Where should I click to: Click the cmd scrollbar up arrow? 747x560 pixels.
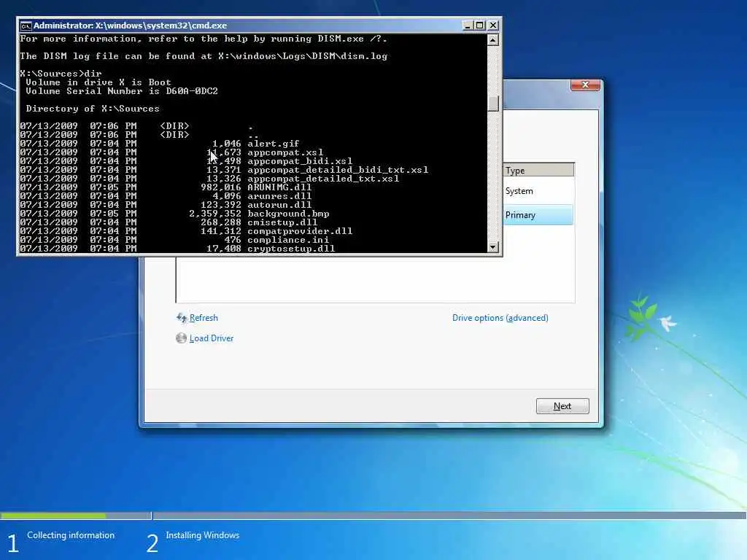[x=493, y=39]
